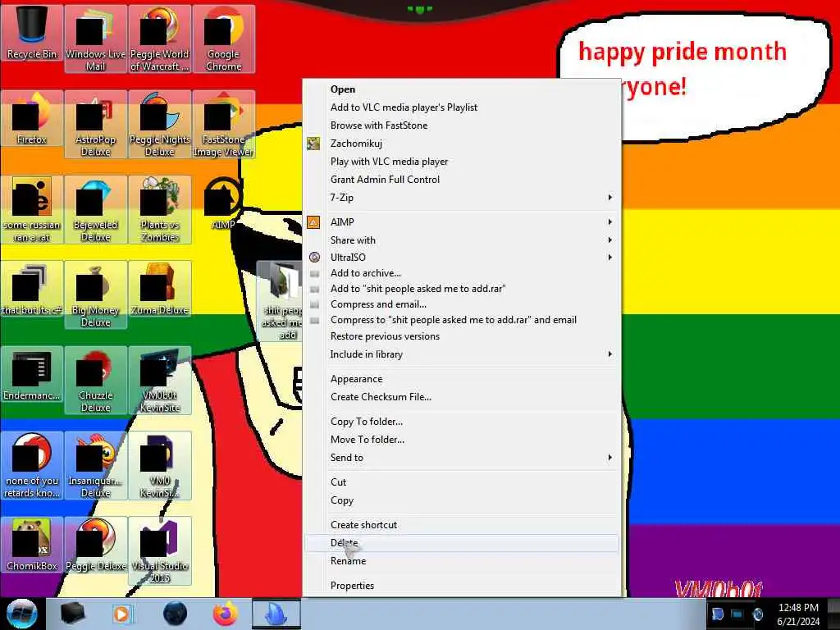Choose Grant Admin Full Control

pos(462,180)
